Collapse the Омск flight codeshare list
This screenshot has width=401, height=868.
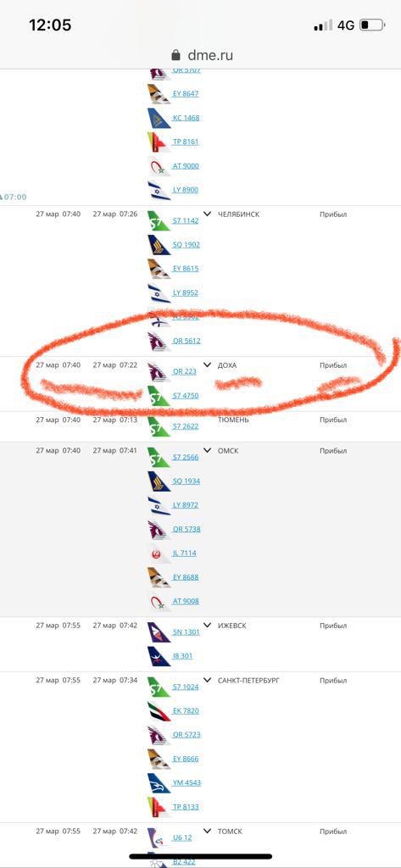point(208,450)
